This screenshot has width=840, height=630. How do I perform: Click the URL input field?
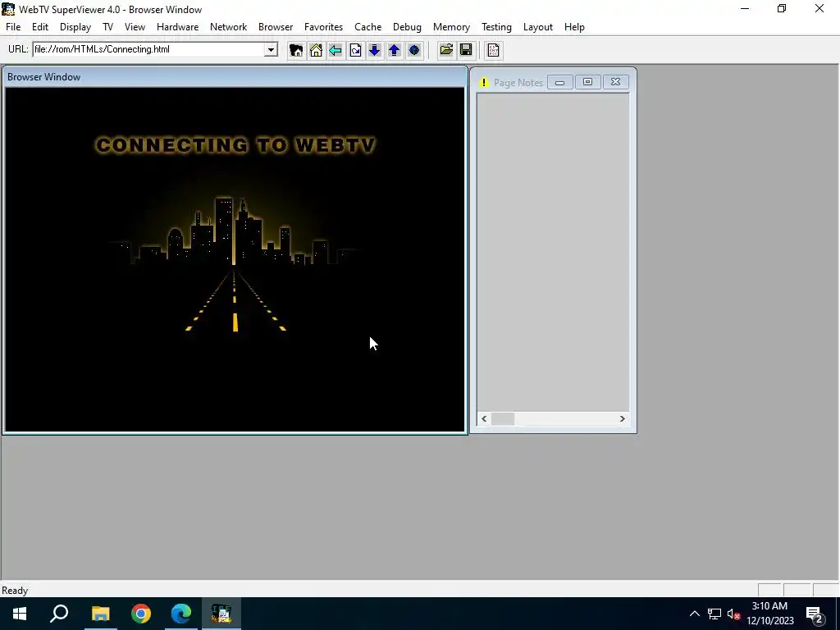pyautogui.click(x=149, y=49)
